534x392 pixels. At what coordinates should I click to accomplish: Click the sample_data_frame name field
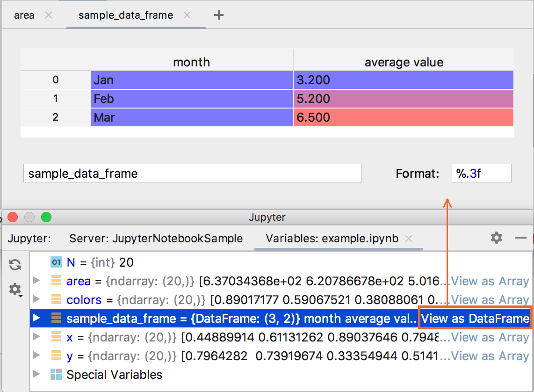click(x=193, y=173)
